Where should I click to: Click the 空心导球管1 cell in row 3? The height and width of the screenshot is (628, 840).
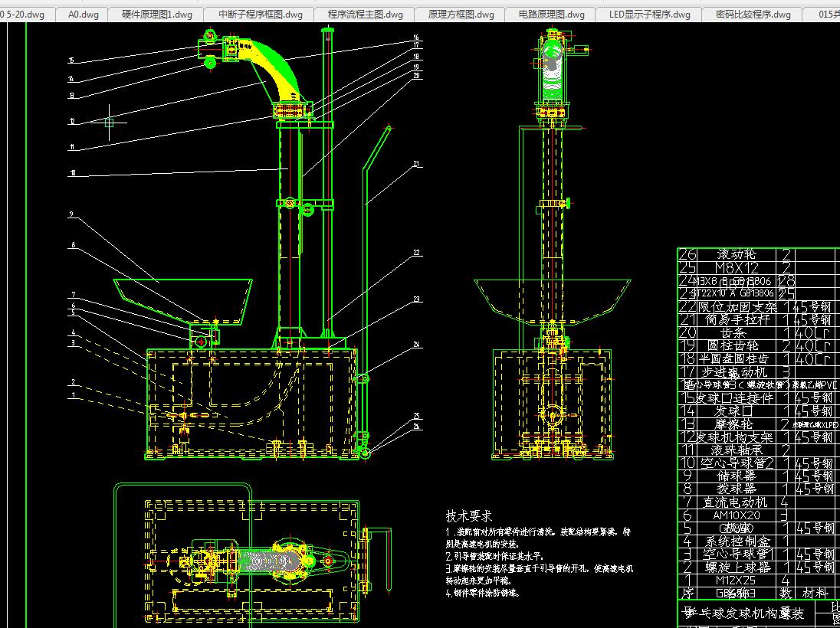(x=736, y=554)
